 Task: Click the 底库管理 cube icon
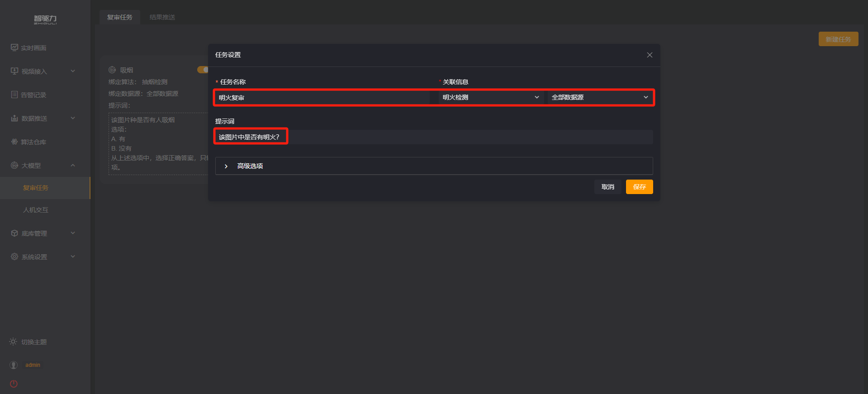tap(14, 233)
